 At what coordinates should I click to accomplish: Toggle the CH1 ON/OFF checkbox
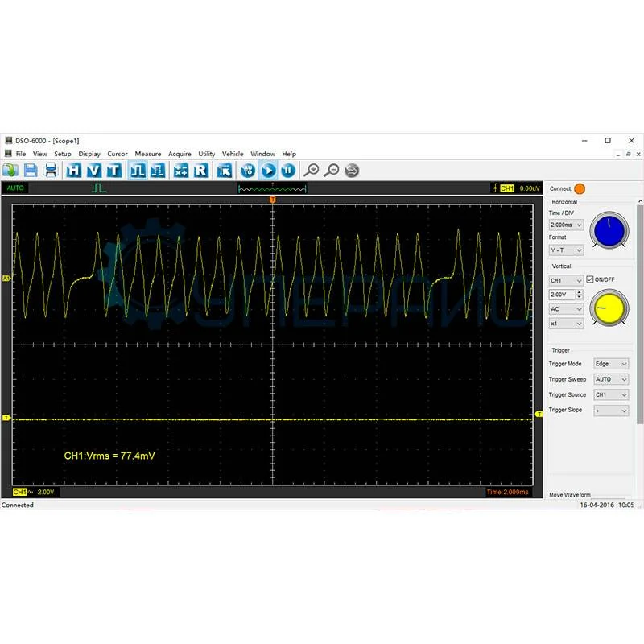tap(590, 279)
